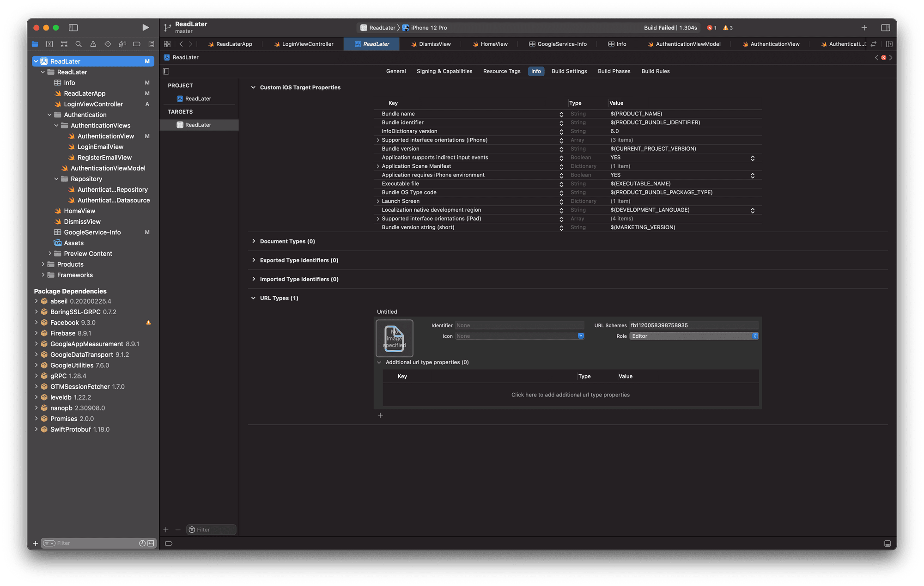The width and height of the screenshot is (924, 586).
Task: Switch to the Resource Tags tab
Action: point(502,71)
